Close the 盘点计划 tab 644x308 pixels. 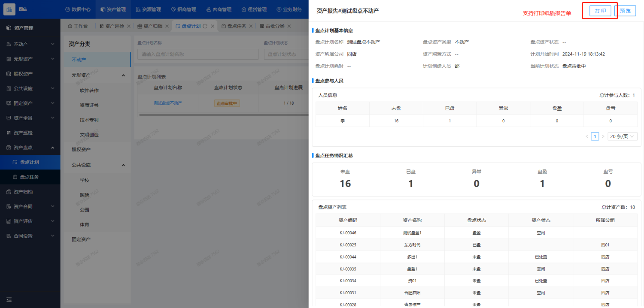[x=213, y=26]
